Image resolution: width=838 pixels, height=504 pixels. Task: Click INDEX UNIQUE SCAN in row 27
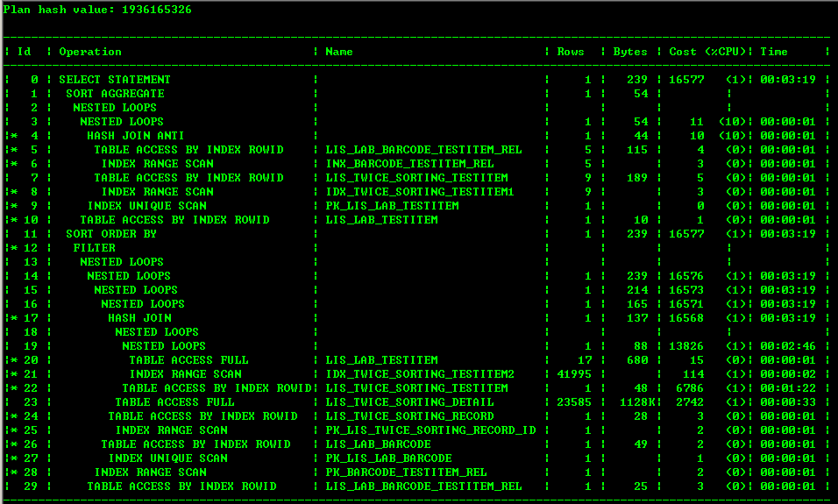[x=167, y=458]
